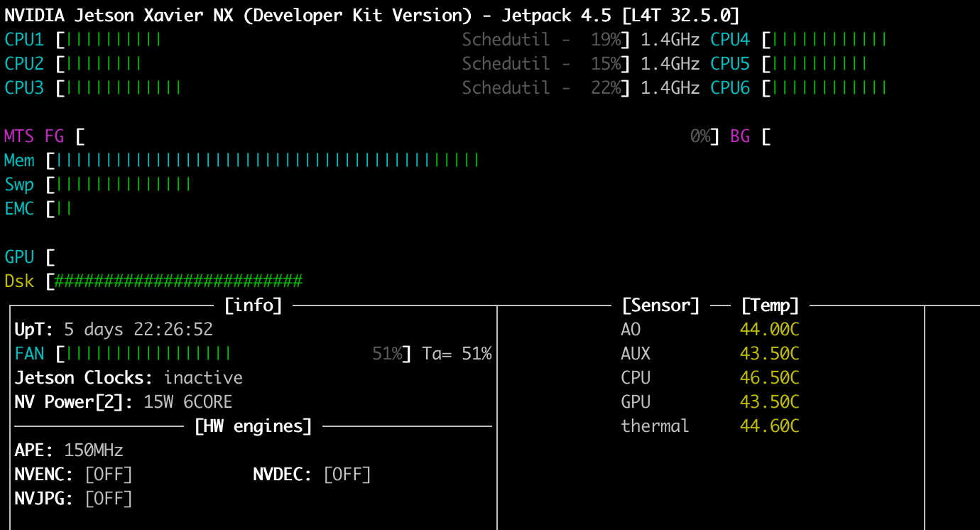Click the 'NVJPG:' label

pos(44,499)
